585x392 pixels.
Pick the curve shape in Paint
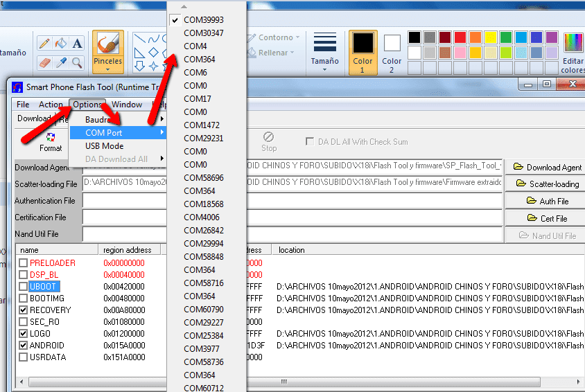coord(153,39)
